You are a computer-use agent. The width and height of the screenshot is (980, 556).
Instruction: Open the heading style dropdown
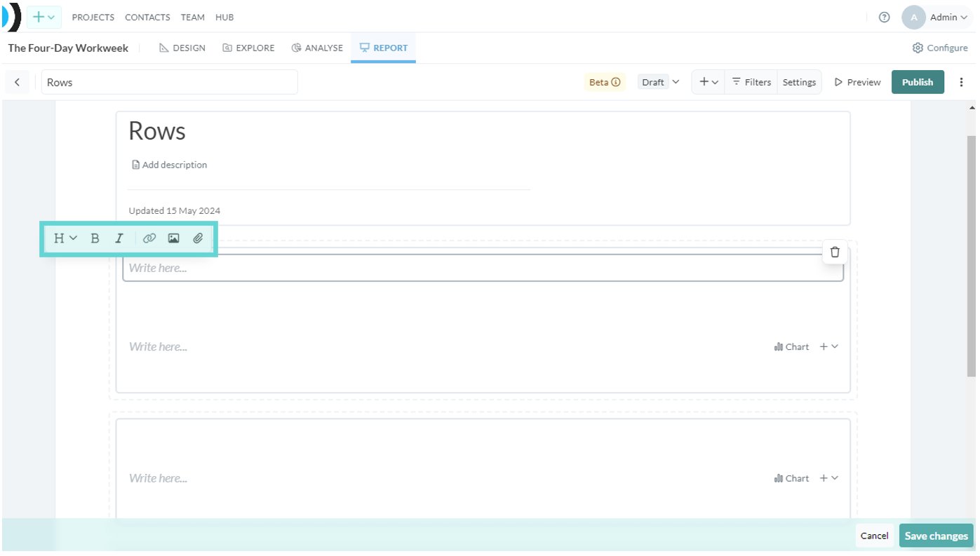click(65, 238)
